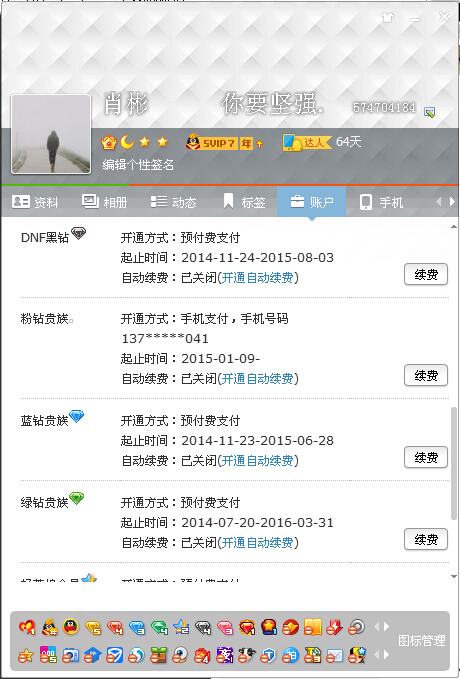Click the eyeball tray icon
This screenshot has width=460, height=679.
pyautogui.click(x=180, y=656)
